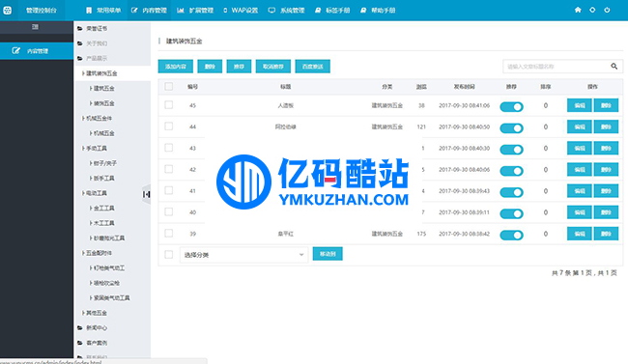The height and width of the screenshot is (364, 628).
Task: Click the article title search field
Action: (557, 67)
